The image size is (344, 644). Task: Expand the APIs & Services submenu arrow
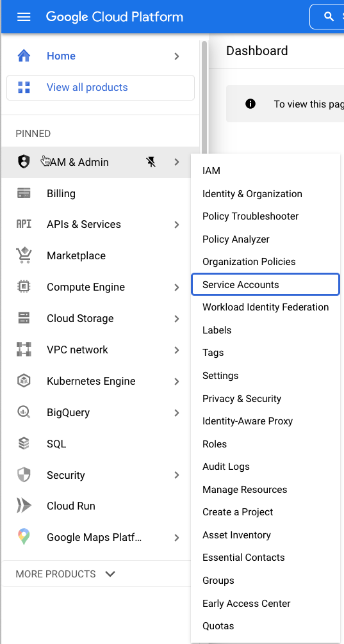[x=177, y=225]
